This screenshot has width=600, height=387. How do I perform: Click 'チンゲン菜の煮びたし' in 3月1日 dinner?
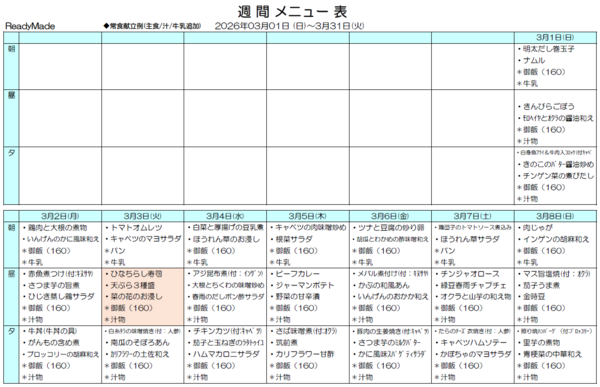tap(558, 176)
